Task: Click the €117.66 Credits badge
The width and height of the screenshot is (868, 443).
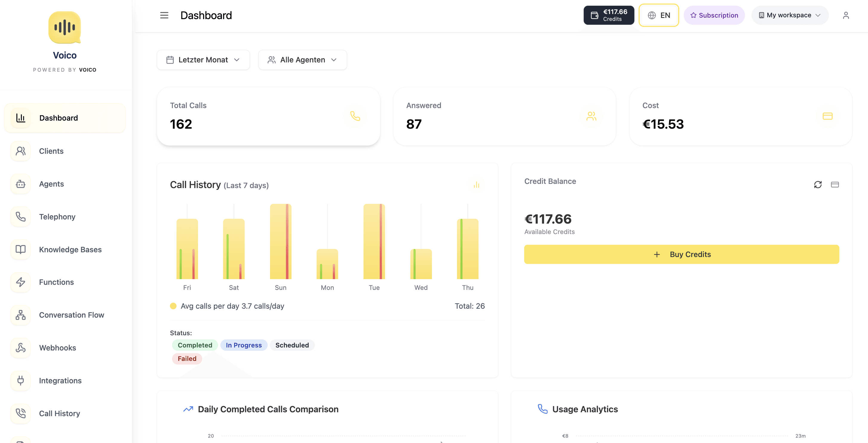Action: pos(608,15)
